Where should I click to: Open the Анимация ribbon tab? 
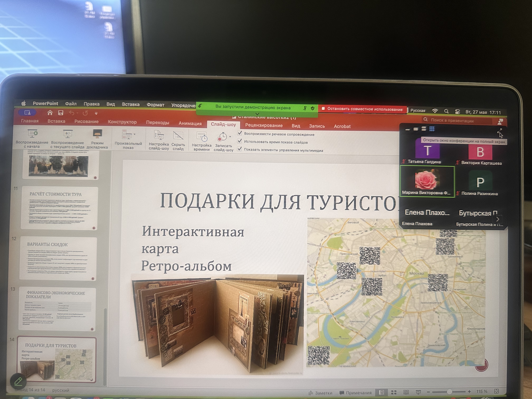click(190, 123)
